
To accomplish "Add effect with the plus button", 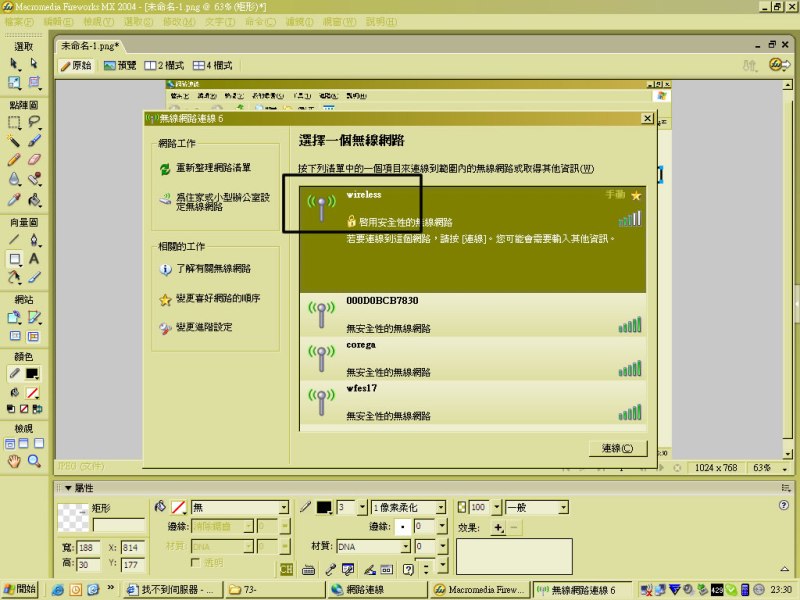I will pyautogui.click(x=498, y=527).
